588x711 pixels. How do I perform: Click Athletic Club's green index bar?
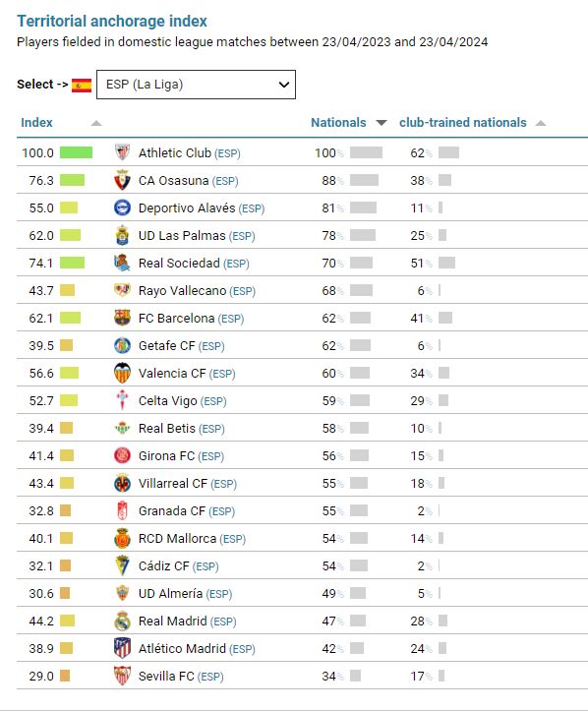point(76,152)
